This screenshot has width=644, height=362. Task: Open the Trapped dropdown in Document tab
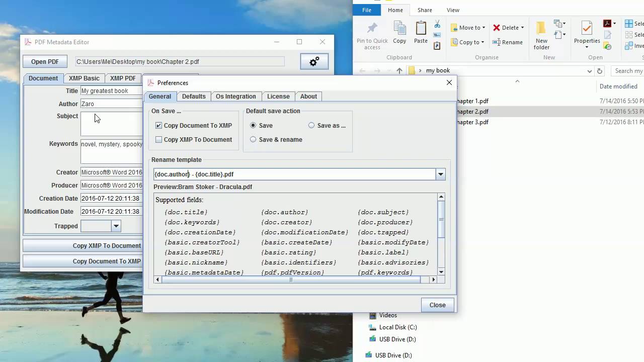pos(116,226)
